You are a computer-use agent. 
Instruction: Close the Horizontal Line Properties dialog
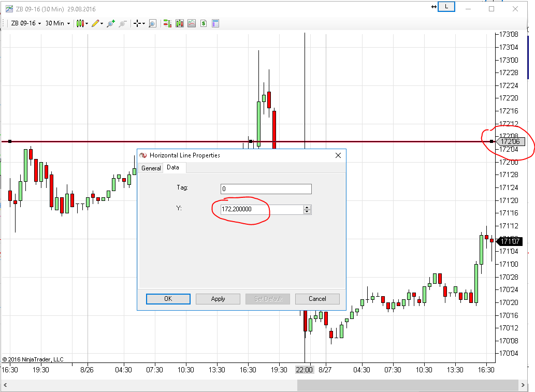coord(338,155)
